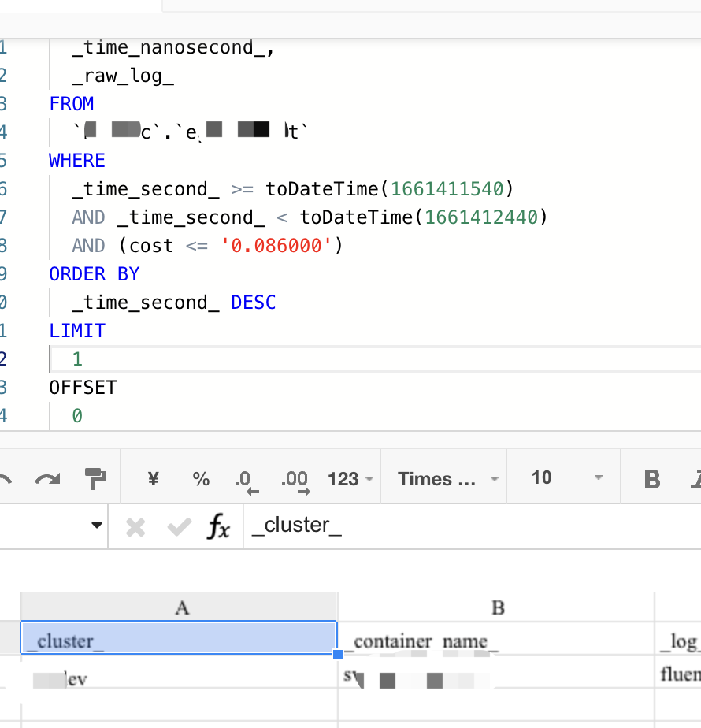Click ORDER BY in the query
701x728 pixels.
tap(95, 274)
